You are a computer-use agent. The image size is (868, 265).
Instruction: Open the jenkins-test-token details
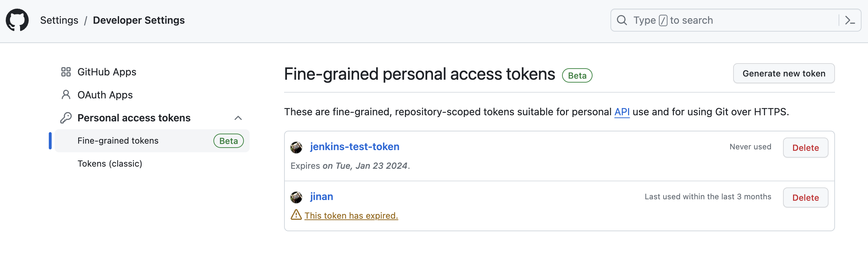[354, 146]
